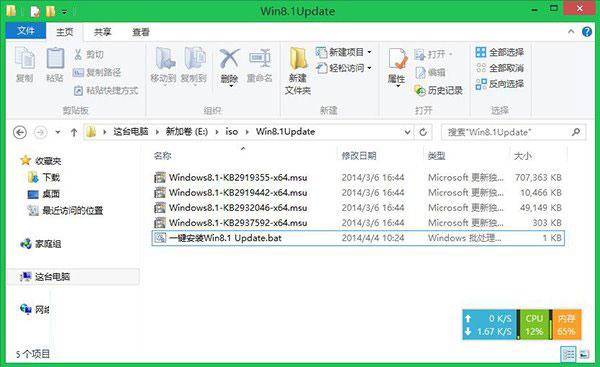Go back with the Back arrow

(20, 132)
